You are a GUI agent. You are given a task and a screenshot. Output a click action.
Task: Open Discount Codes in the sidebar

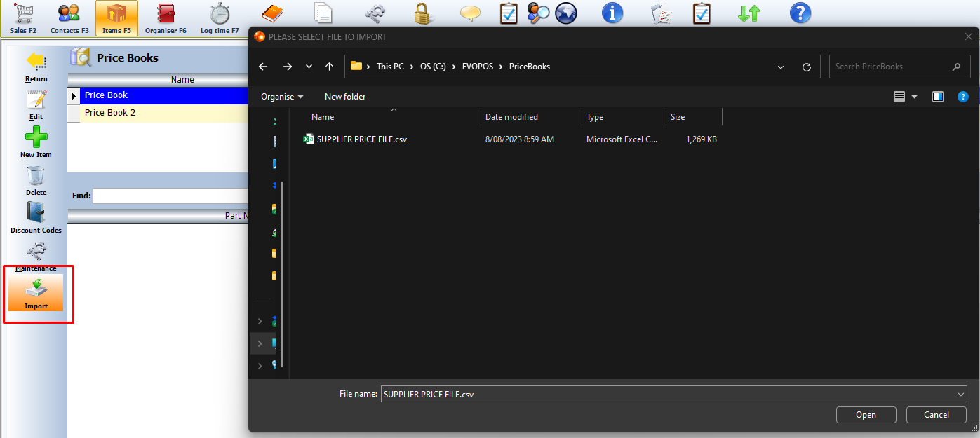point(36,218)
